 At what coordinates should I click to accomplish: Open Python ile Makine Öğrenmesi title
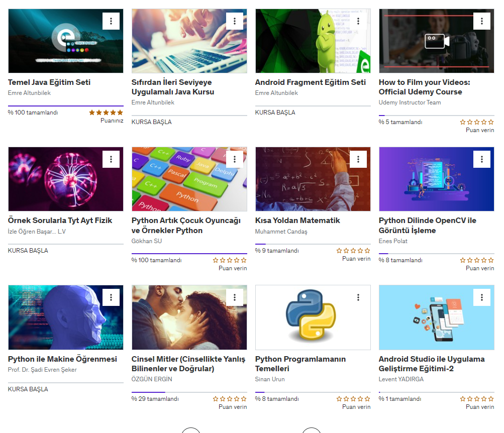click(x=62, y=359)
